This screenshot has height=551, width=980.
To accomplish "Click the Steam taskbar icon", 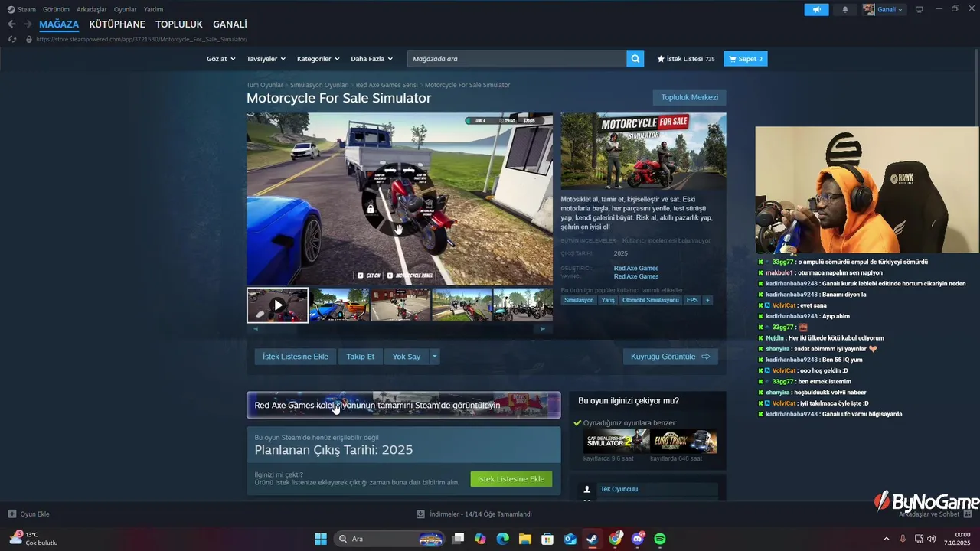I will 593,539.
